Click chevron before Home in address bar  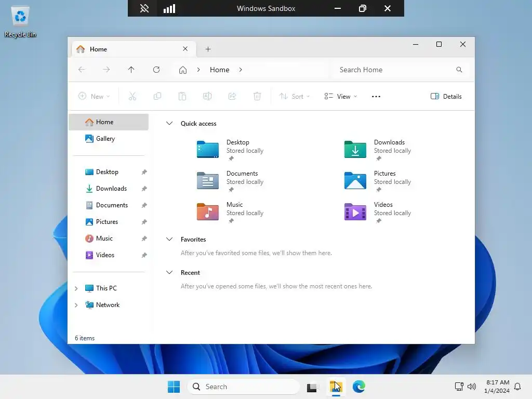point(198,70)
